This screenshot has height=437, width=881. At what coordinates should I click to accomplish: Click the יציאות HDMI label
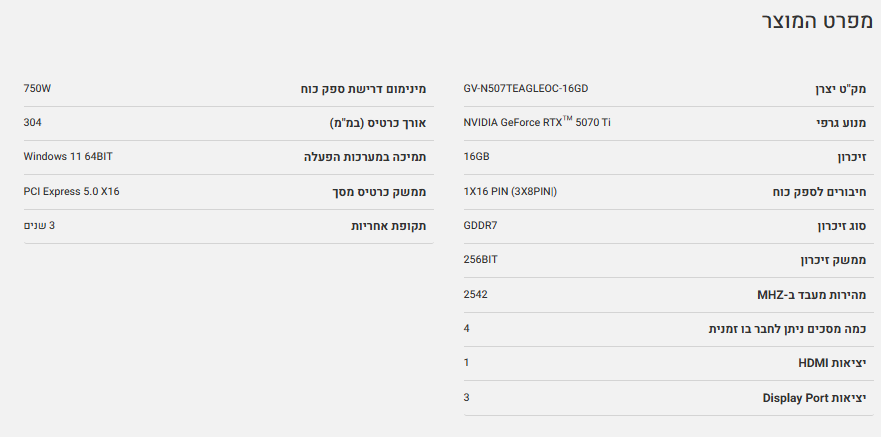pos(832,363)
